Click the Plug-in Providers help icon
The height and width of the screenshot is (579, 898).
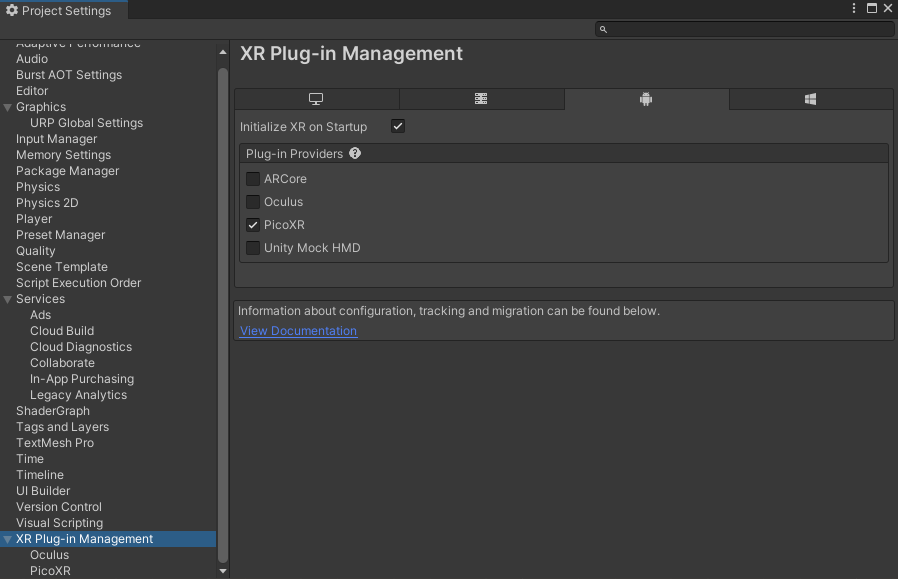[x=355, y=154]
